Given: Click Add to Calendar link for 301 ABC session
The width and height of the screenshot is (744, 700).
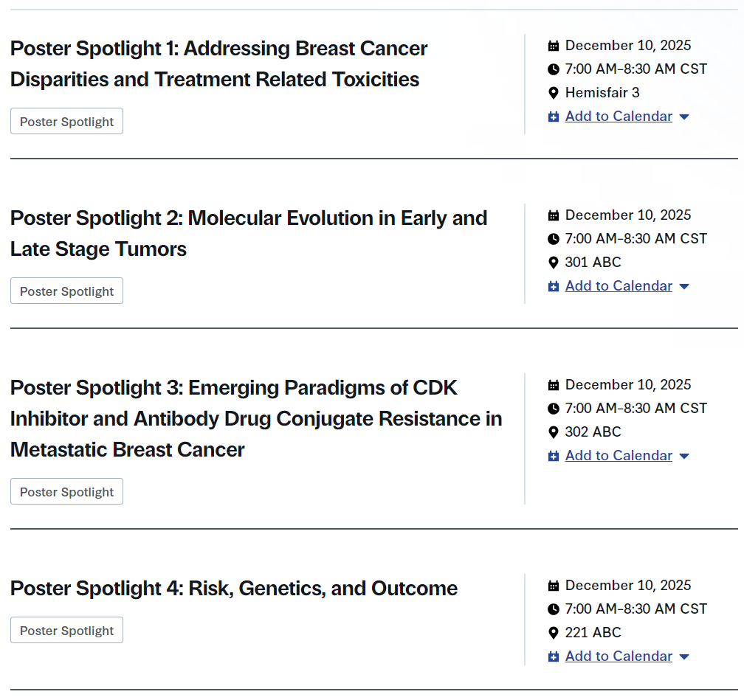Looking at the screenshot, I should tap(619, 286).
